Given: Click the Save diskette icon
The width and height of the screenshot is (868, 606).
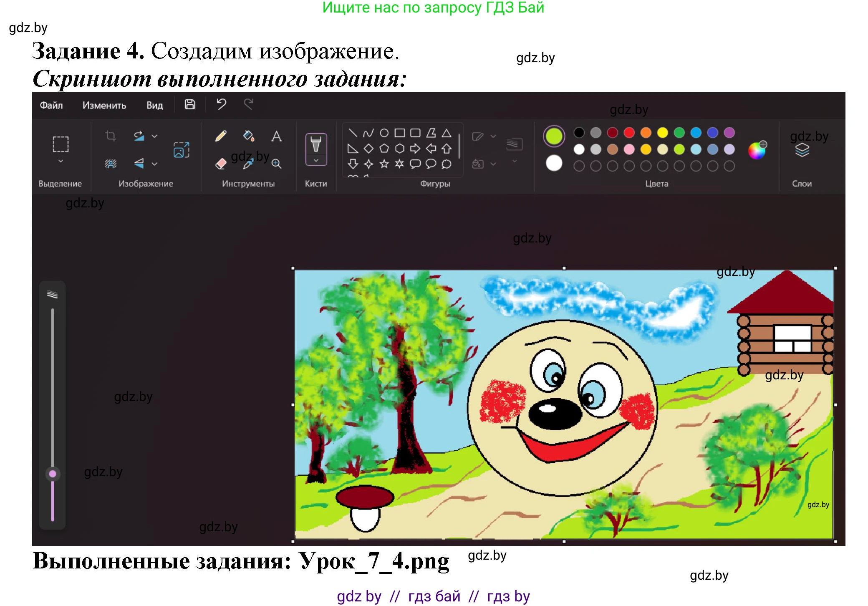Looking at the screenshot, I should tap(190, 104).
